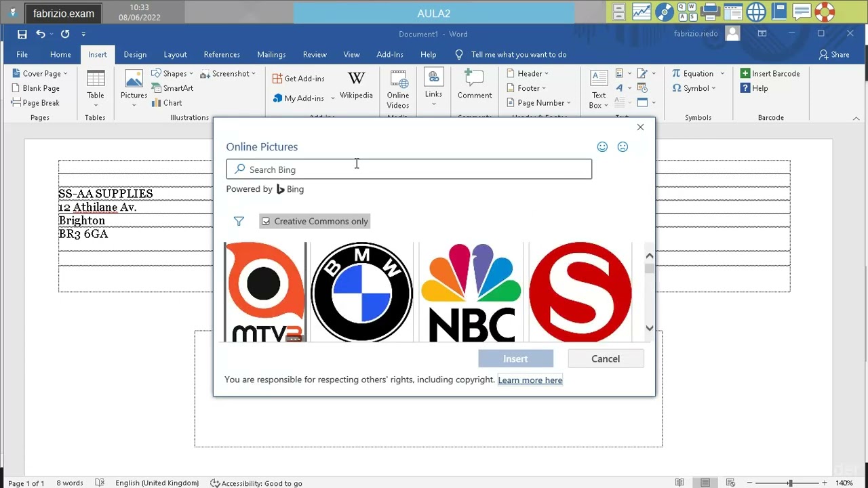The width and height of the screenshot is (868, 488).
Task: Go to the References tab
Action: tap(222, 54)
